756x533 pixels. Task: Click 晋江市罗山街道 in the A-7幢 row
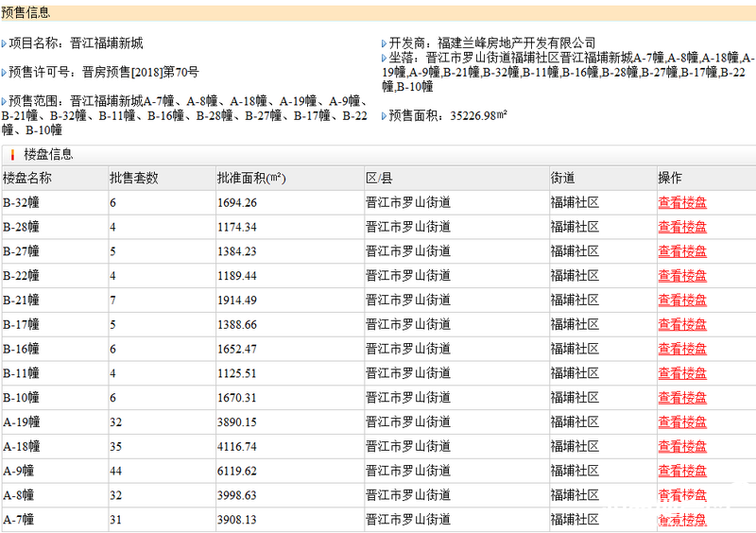(x=408, y=520)
